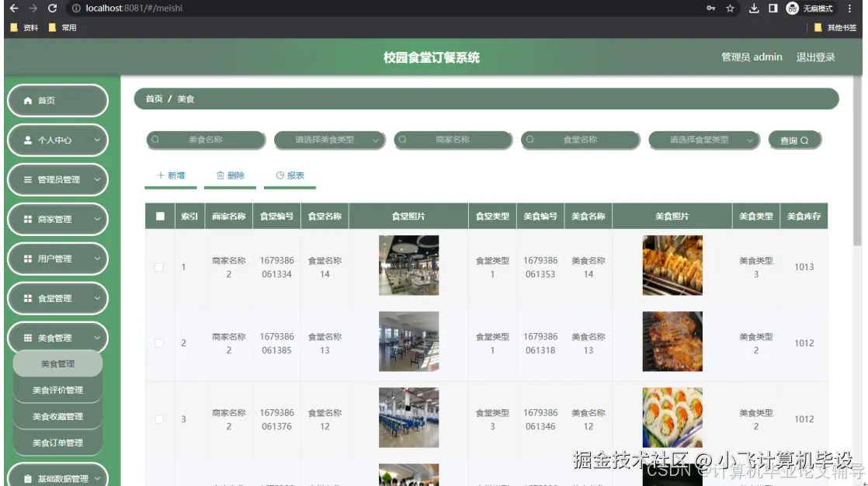This screenshot has width=868, height=486.
Task: Open the 请选择食堂类型 dropdown
Action: (704, 140)
